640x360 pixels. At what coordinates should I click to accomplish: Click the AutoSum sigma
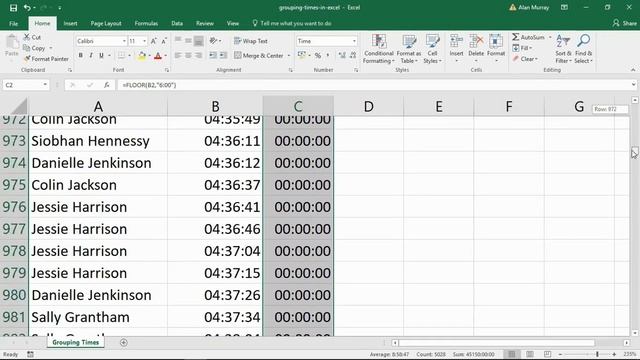click(x=516, y=37)
